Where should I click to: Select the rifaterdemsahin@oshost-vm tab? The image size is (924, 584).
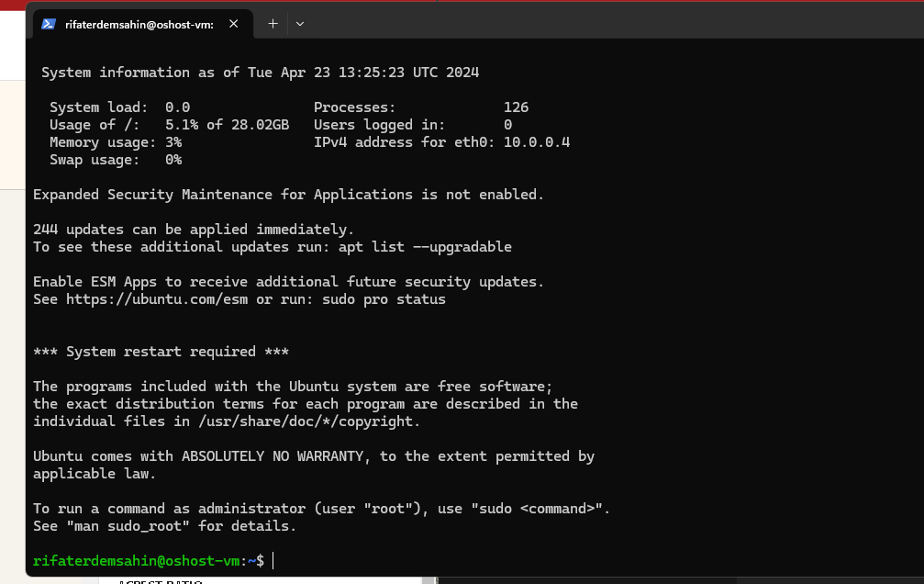[x=143, y=24]
